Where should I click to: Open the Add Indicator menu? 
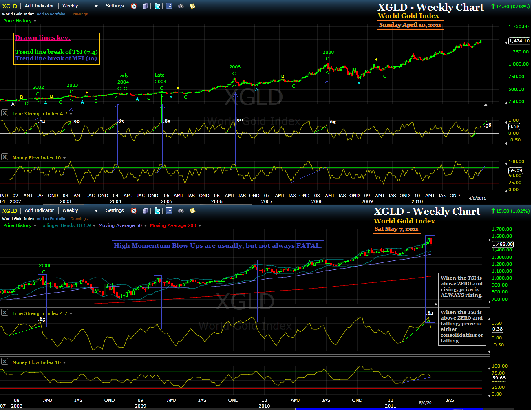39,6
